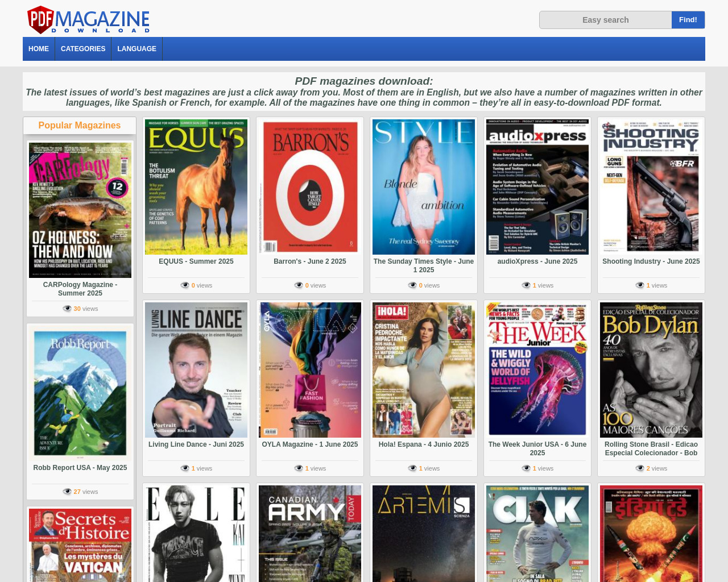The height and width of the screenshot is (582, 728).
Task: Click eye icon under The Week Junior USA
Action: point(526,468)
